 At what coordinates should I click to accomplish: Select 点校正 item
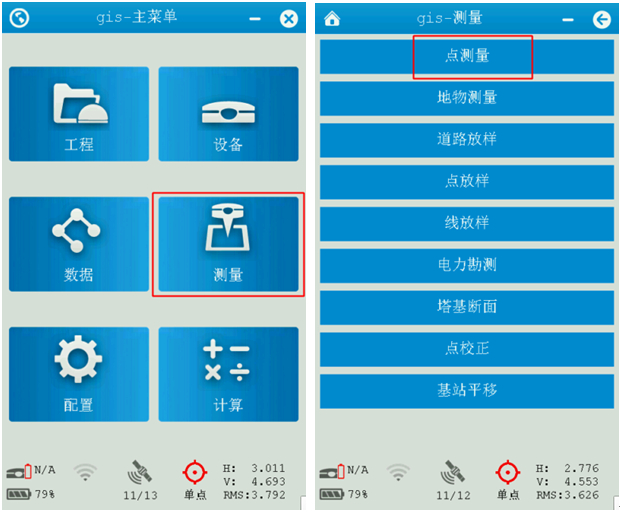[x=467, y=350]
